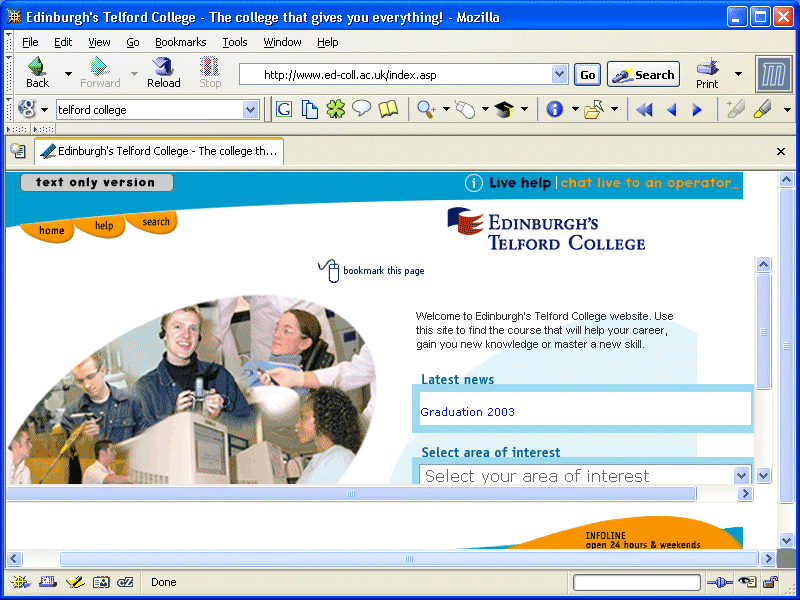Open the Tools menu

click(x=235, y=42)
